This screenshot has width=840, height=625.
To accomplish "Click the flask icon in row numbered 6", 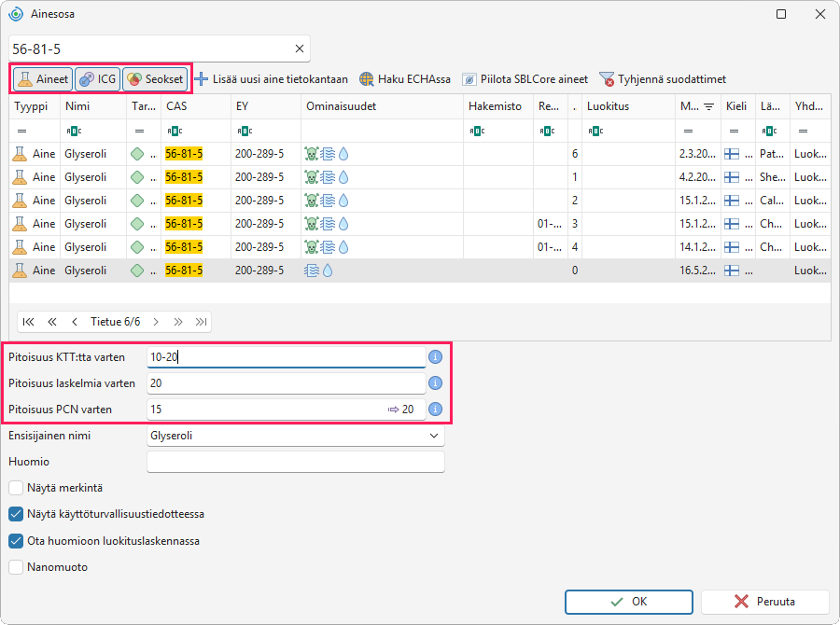I will pos(20,154).
